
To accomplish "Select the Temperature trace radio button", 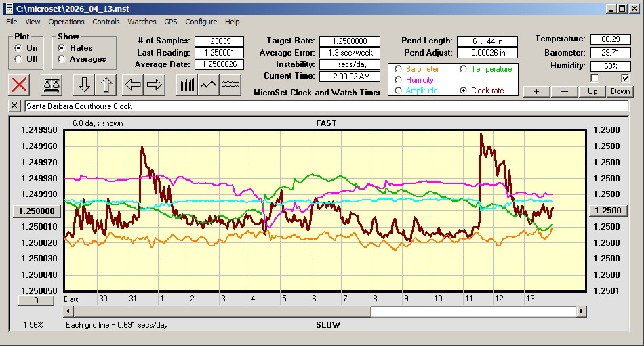I will 464,69.
